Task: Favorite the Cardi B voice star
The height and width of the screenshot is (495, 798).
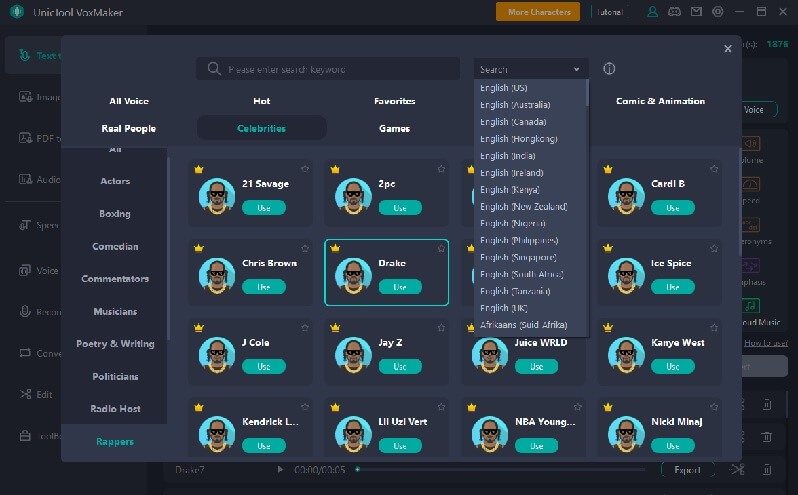Action: (x=714, y=169)
